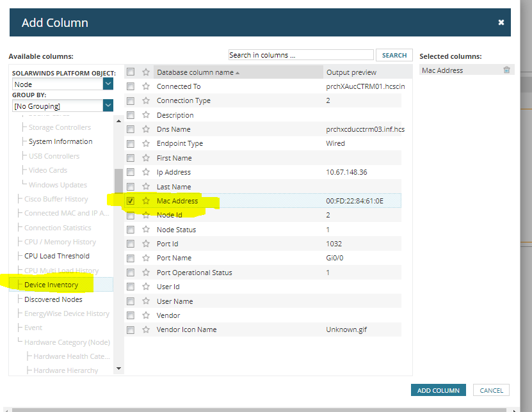Star the User Name column

146,301
